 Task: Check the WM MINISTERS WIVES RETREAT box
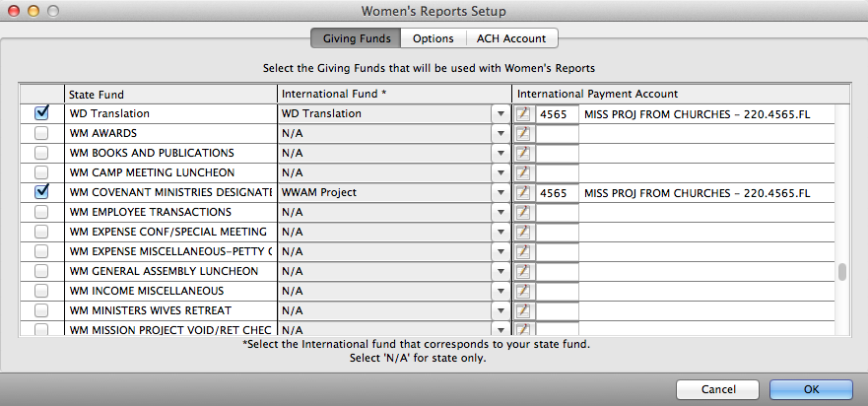pos(41,310)
